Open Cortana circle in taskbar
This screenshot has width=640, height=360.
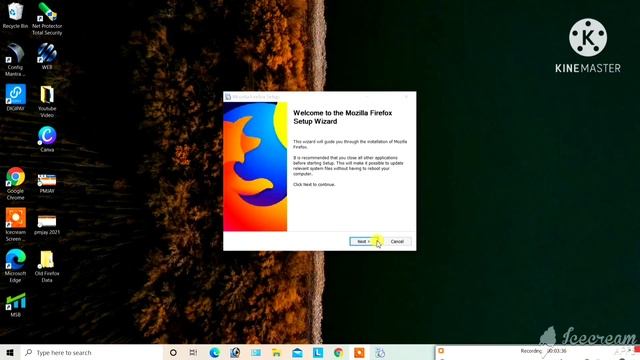click(173, 352)
